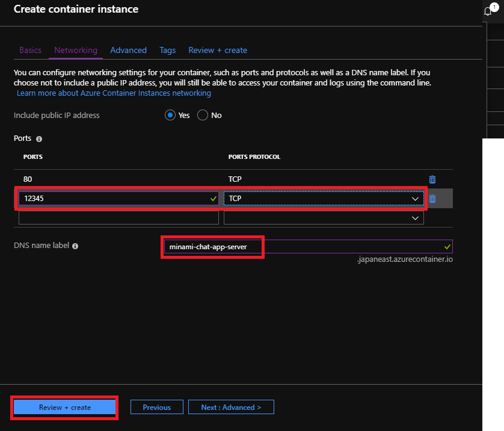Open the Tags tab
The image size is (504, 431).
coord(167,51)
